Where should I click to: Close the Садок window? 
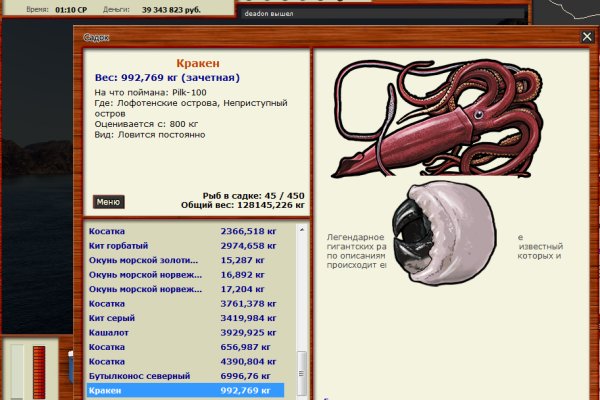click(587, 37)
